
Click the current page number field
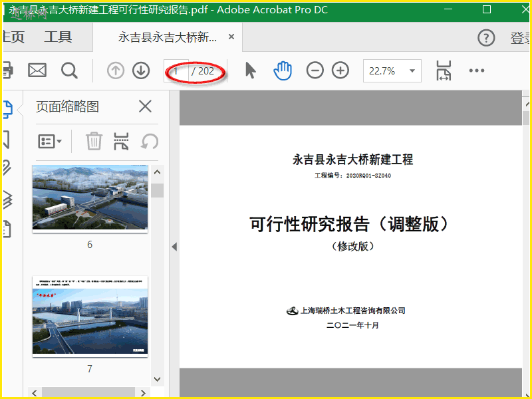[x=176, y=71]
